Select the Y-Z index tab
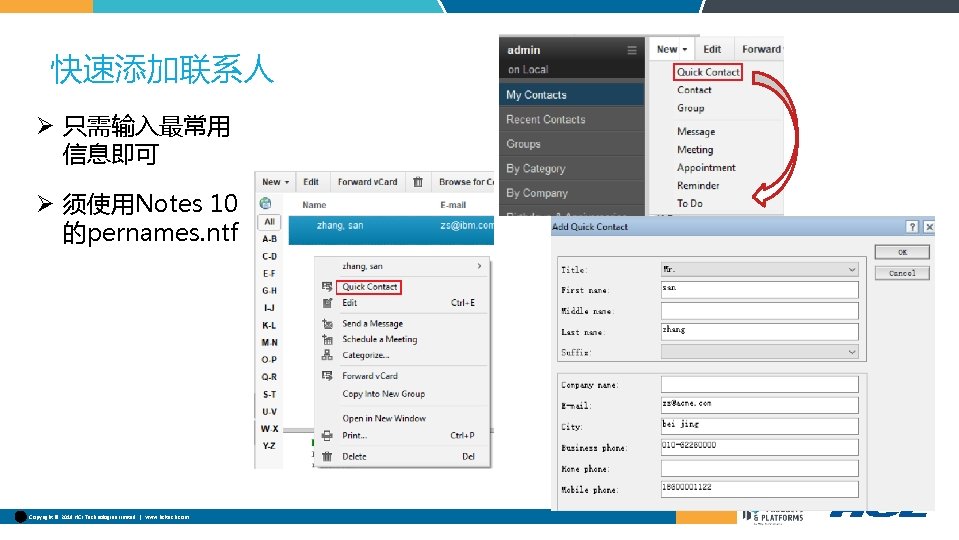This screenshot has height=540, width=959. pos(269,446)
